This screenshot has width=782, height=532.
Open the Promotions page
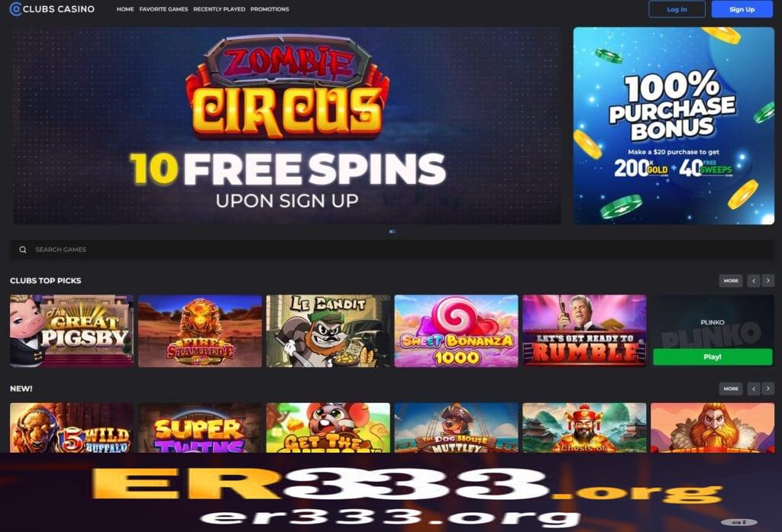(270, 9)
